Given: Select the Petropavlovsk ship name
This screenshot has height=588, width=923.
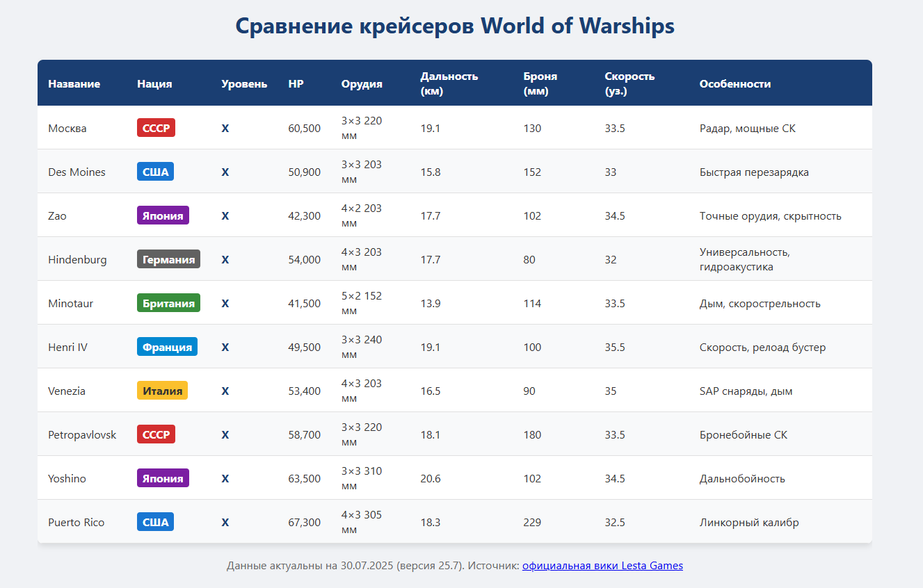Looking at the screenshot, I should (82, 434).
